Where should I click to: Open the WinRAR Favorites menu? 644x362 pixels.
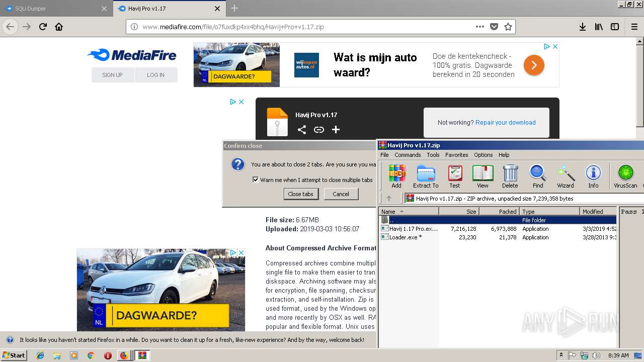click(457, 155)
